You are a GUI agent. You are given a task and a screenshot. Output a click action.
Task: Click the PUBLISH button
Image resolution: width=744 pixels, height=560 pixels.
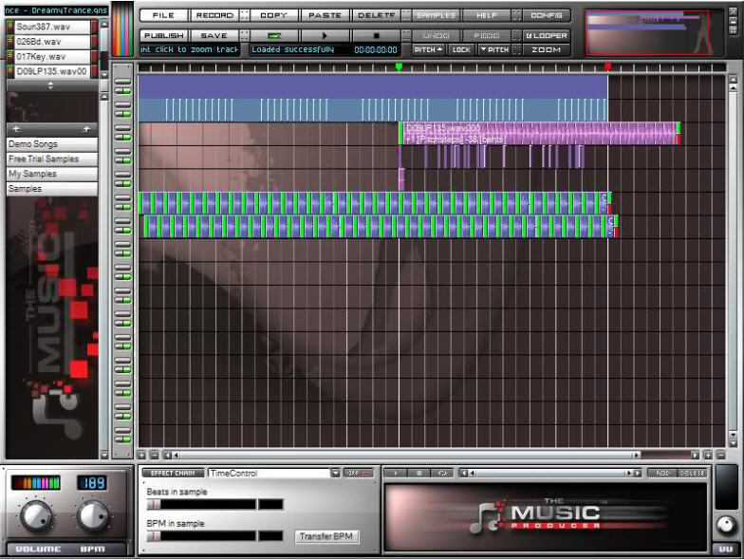pyautogui.click(x=163, y=35)
